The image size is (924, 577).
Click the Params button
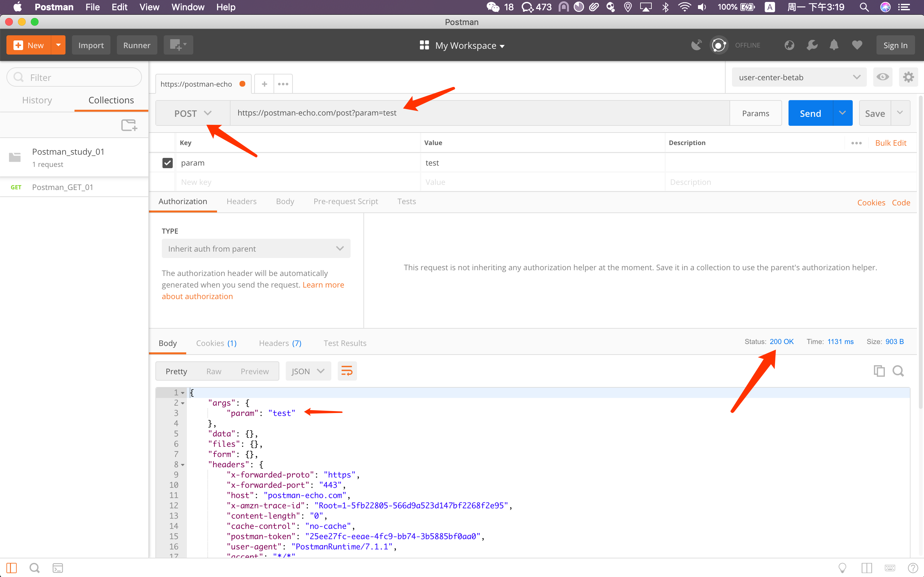point(755,113)
